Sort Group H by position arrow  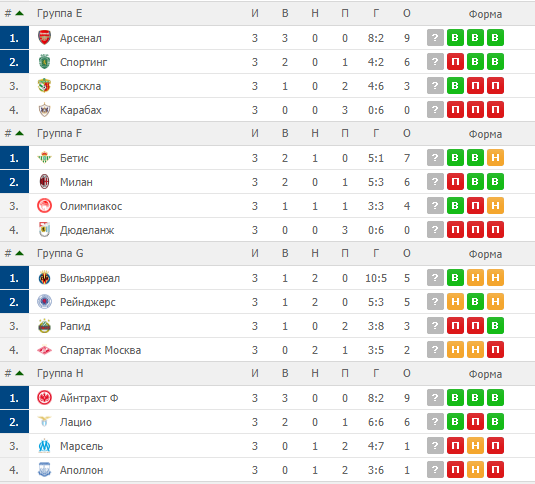(19, 373)
